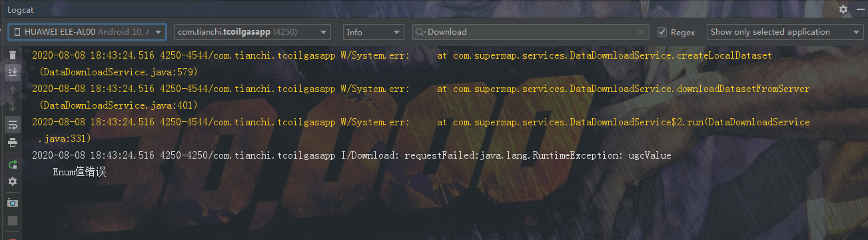Toggle soft-wrap for log lines
The width and height of the screenshot is (868, 240).
(x=13, y=124)
